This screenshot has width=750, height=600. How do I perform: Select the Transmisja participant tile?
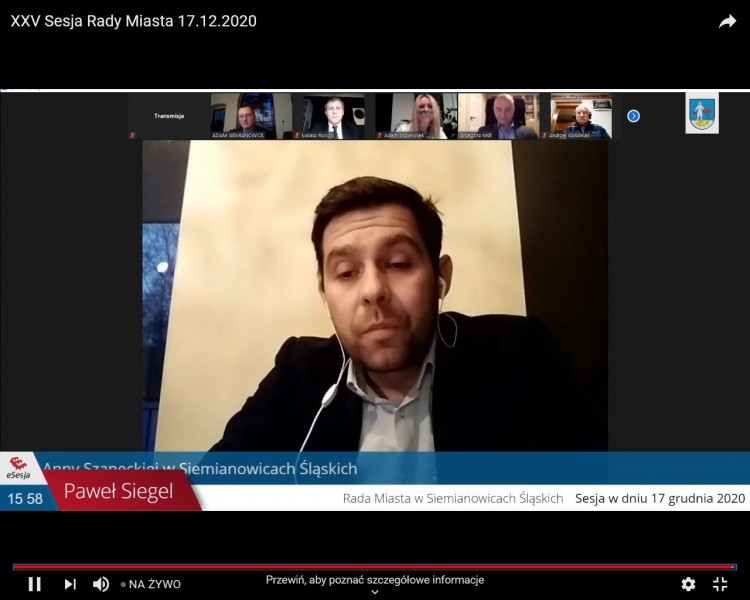point(168,116)
